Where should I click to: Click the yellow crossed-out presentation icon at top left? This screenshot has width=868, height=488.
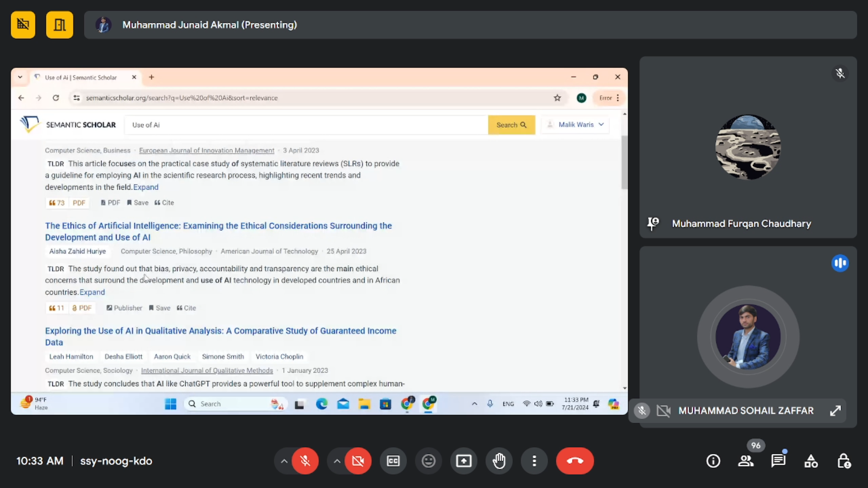coord(23,24)
